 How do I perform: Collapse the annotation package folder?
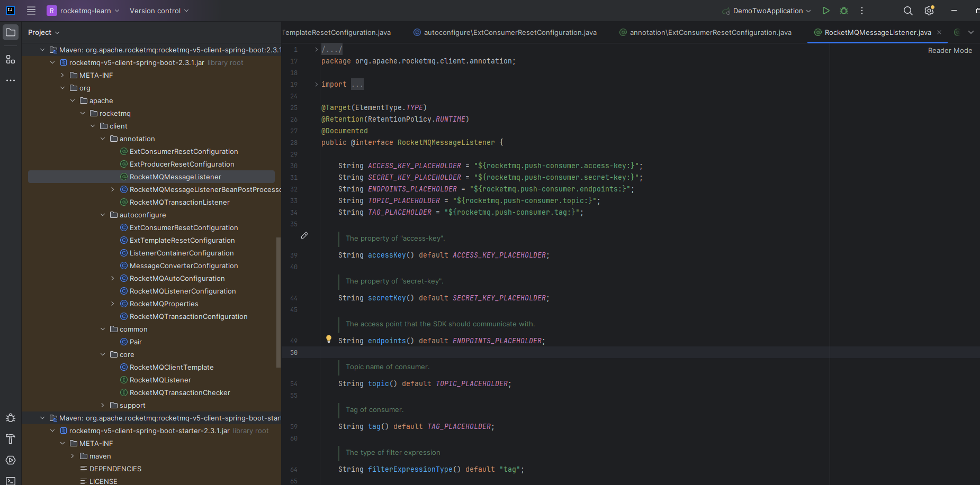point(103,139)
